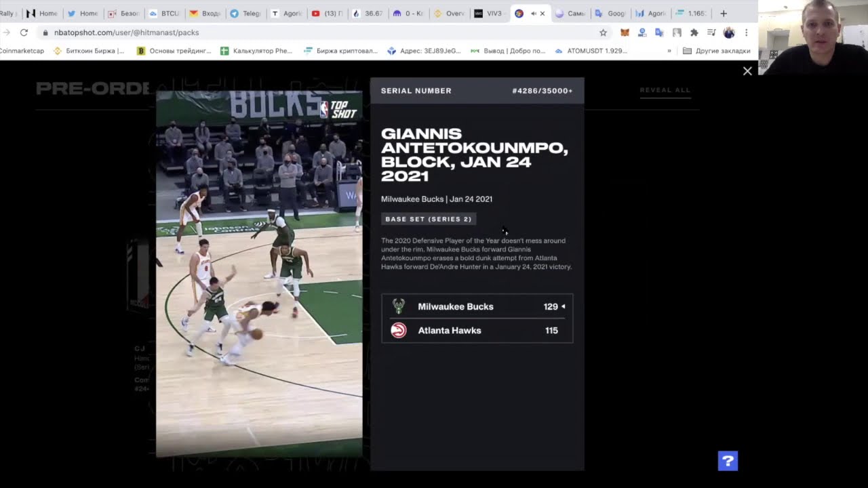Open the Chrome extensions puzzle icon
Image resolution: width=868 pixels, height=488 pixels.
(694, 33)
